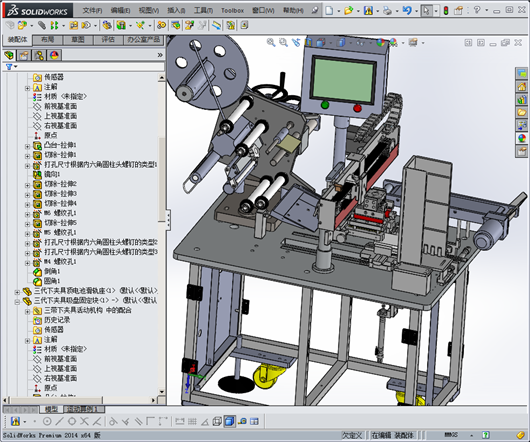
Task: Open the 工具(T) menu
Action: (x=203, y=10)
